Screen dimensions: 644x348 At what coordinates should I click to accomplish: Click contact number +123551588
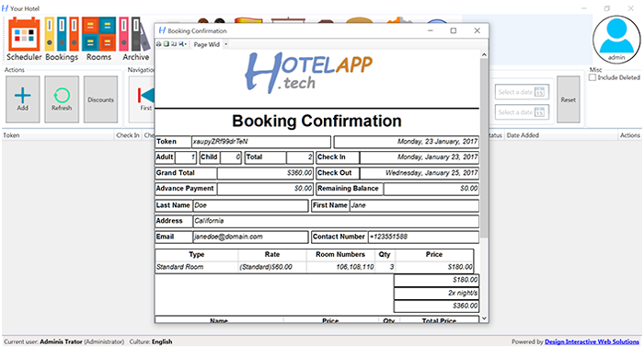pyautogui.click(x=423, y=237)
